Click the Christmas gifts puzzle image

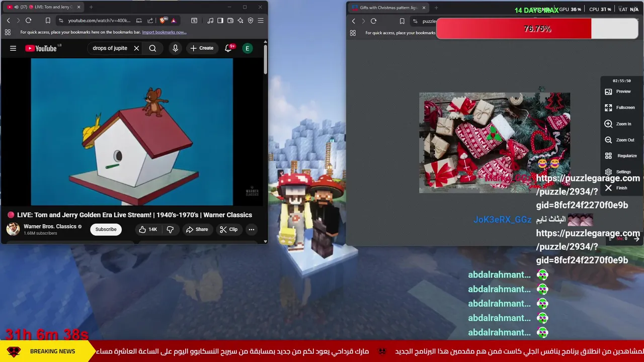[495, 142]
